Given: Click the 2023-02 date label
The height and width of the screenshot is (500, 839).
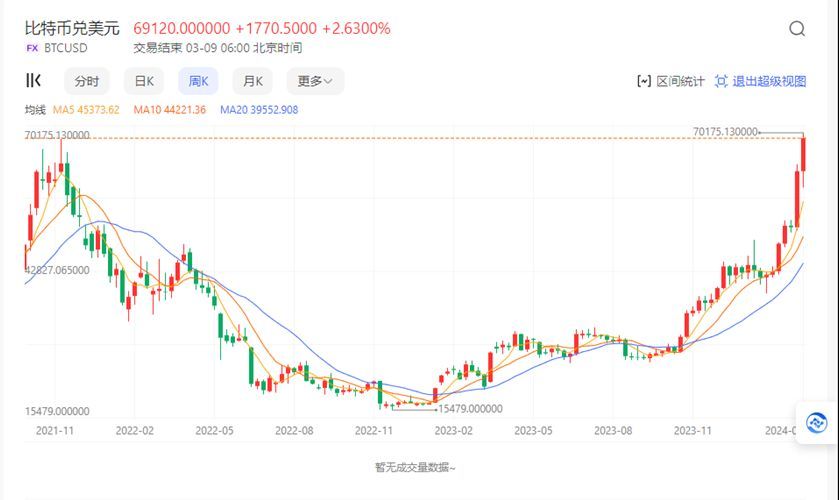Looking at the screenshot, I should [454, 430].
